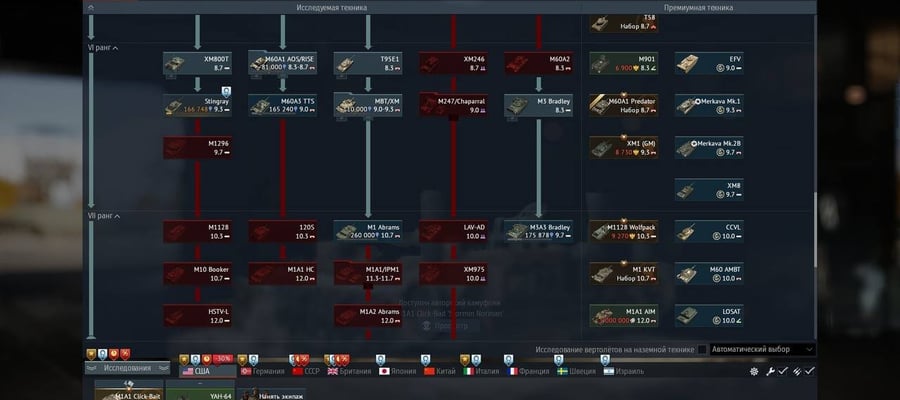Enable helicopter research on ground vehicles checkbox
This screenshot has height=400, width=900.
[702, 349]
